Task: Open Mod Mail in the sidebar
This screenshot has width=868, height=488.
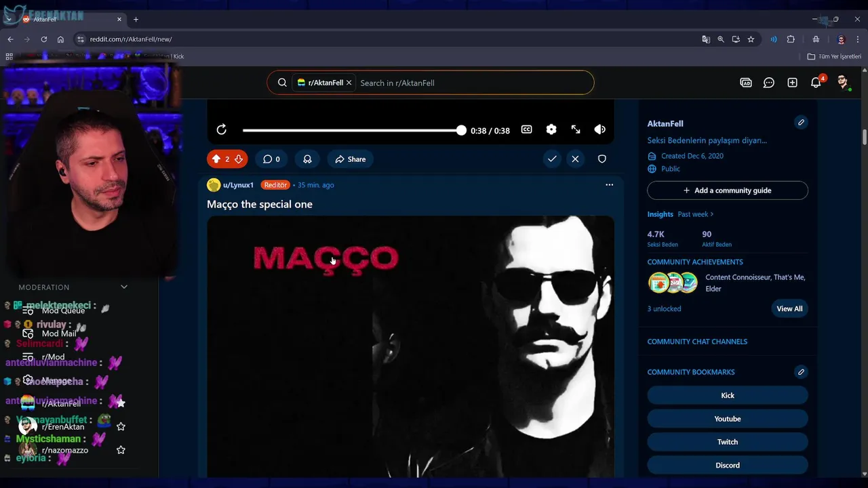Action: tap(59, 333)
